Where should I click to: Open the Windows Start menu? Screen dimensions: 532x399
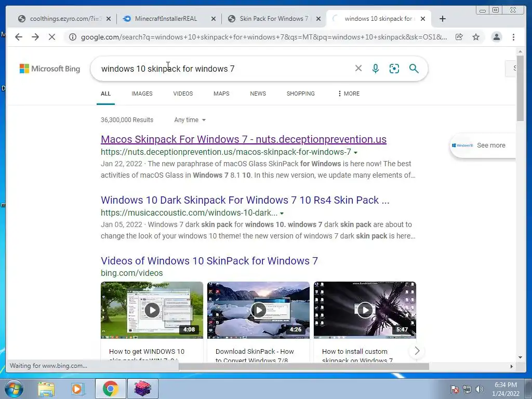coord(14,389)
